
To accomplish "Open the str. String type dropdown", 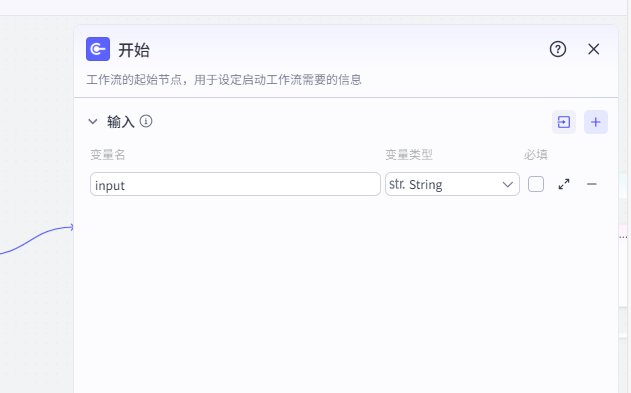I will coord(452,184).
